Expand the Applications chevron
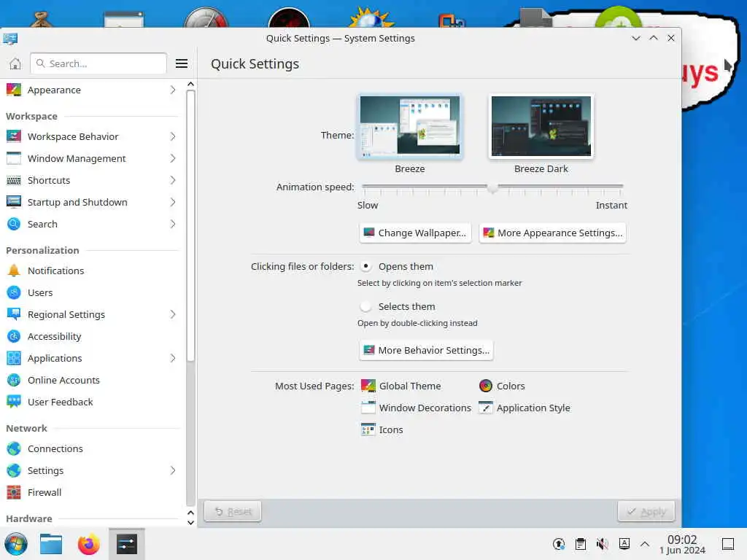This screenshot has height=560, width=747. [173, 358]
